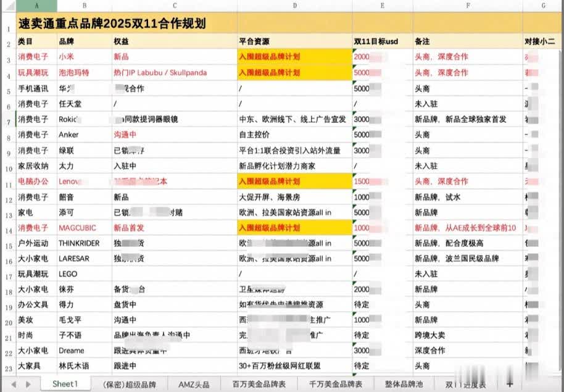
Task: Select the 毛戈平 brand cell
Action: click(x=85, y=320)
